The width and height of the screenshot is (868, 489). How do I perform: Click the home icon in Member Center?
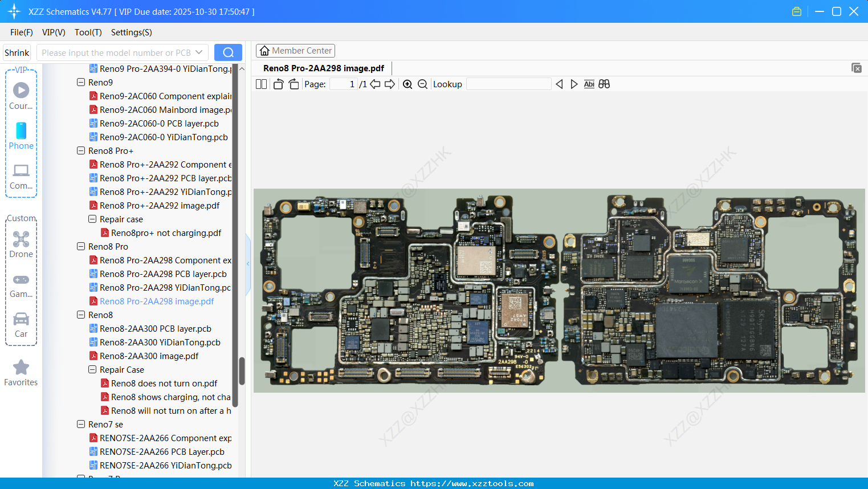(264, 51)
